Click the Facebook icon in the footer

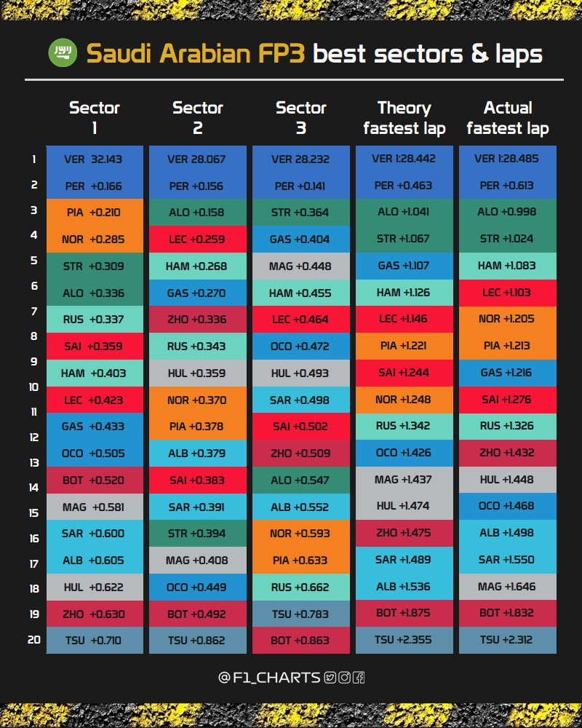point(358,678)
